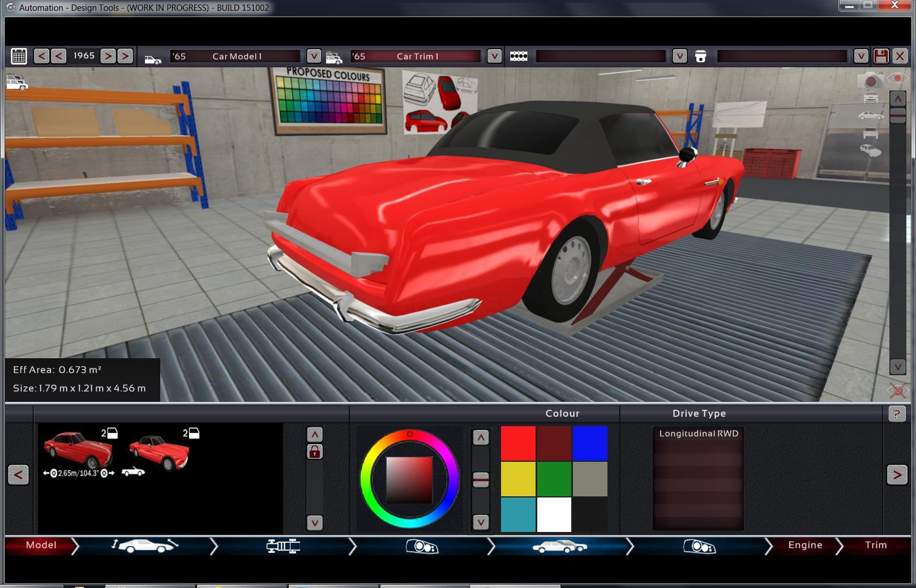The image size is (916, 588).
Task: Toggle the crossed-out eye icon at bottom right
Action: (897, 390)
